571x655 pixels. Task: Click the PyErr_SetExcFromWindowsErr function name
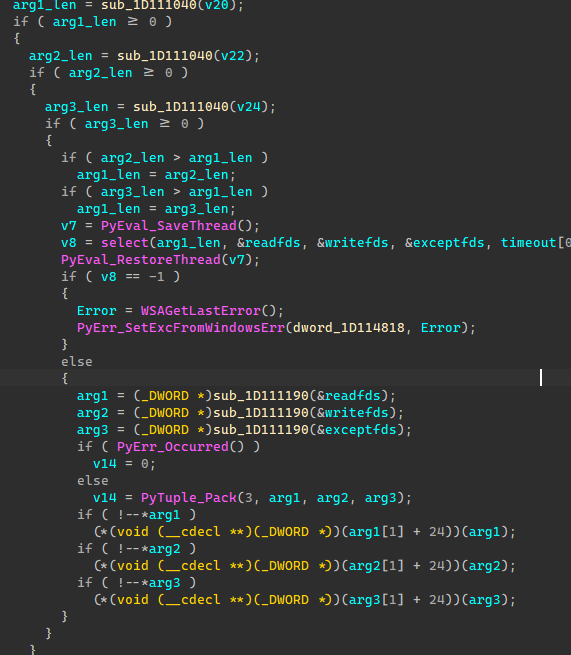pos(181,328)
